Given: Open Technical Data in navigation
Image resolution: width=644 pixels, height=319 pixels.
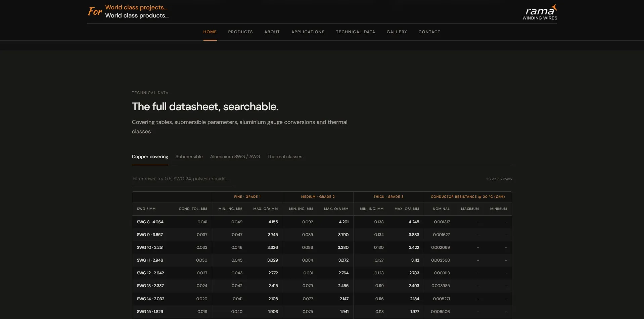Looking at the screenshot, I should pos(356,32).
